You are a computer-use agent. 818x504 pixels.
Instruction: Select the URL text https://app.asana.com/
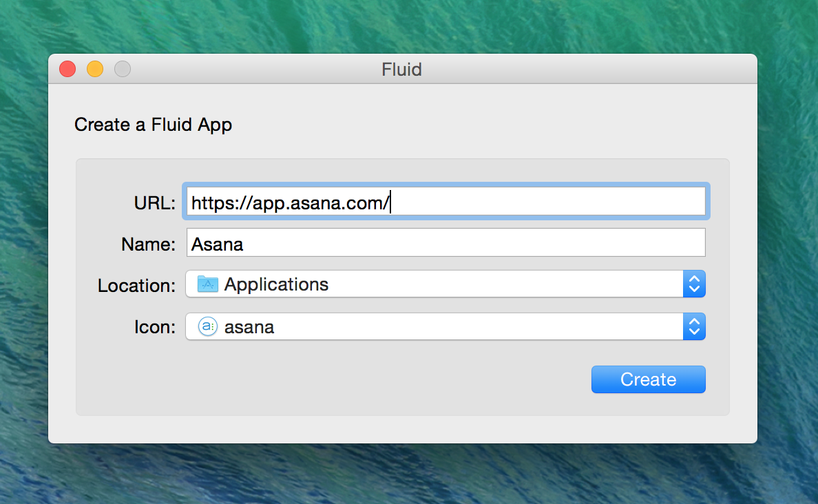pyautogui.click(x=290, y=202)
